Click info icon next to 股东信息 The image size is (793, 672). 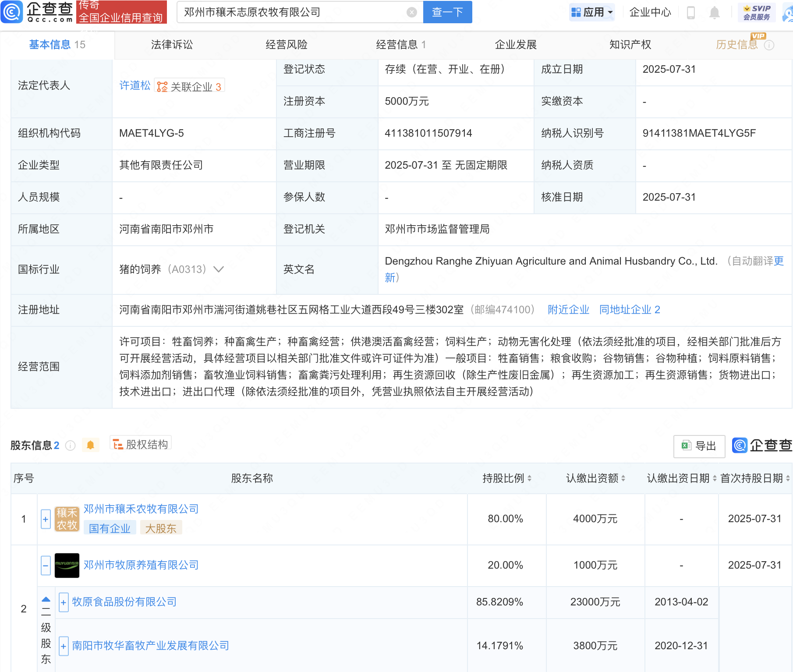coord(70,446)
